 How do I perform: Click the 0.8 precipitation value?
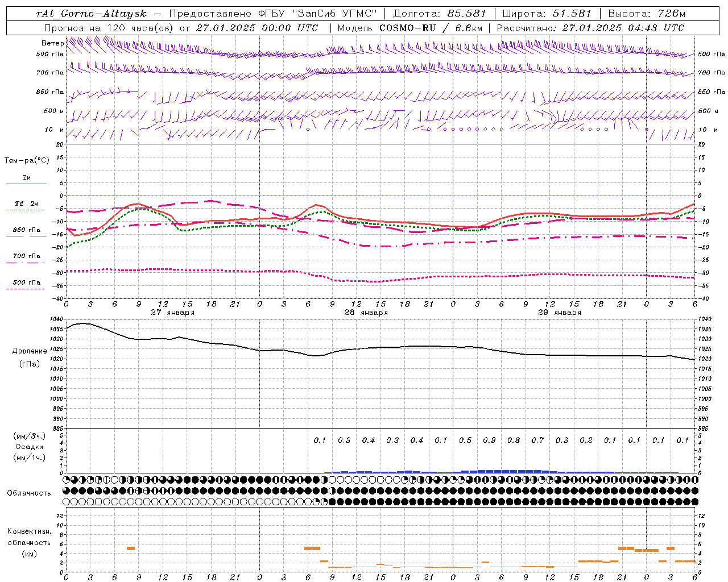pos(514,440)
